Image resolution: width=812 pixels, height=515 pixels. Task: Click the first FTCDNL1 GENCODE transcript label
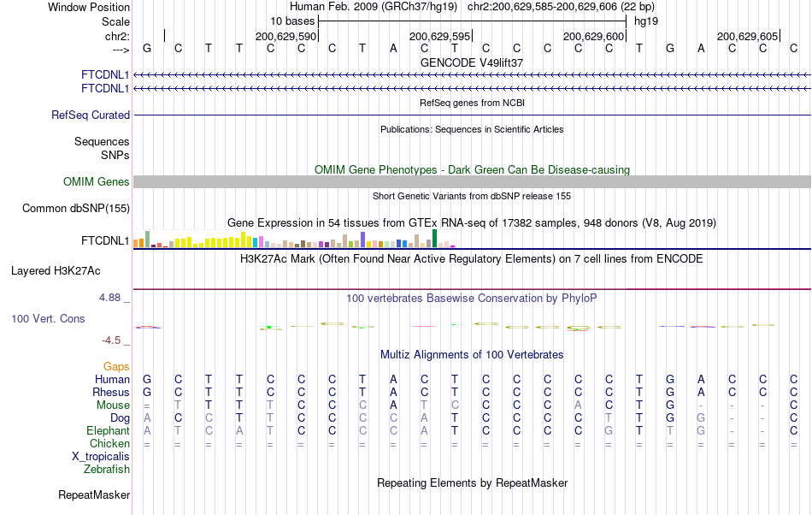[105, 75]
